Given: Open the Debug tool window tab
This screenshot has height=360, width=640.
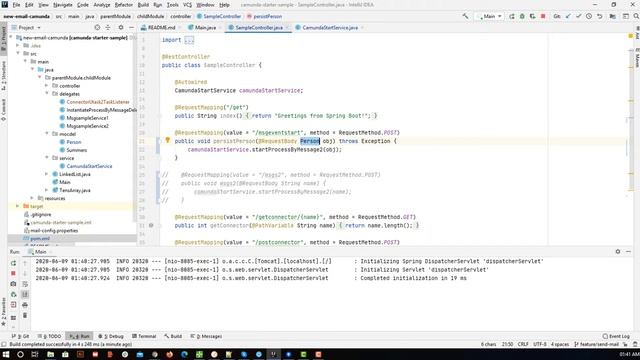Looking at the screenshot, I should [111, 336].
